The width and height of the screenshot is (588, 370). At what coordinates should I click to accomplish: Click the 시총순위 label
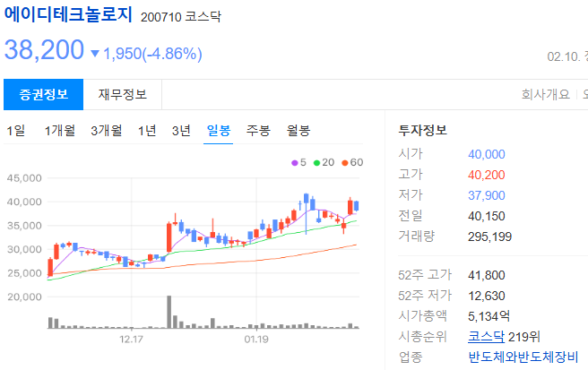(423, 337)
